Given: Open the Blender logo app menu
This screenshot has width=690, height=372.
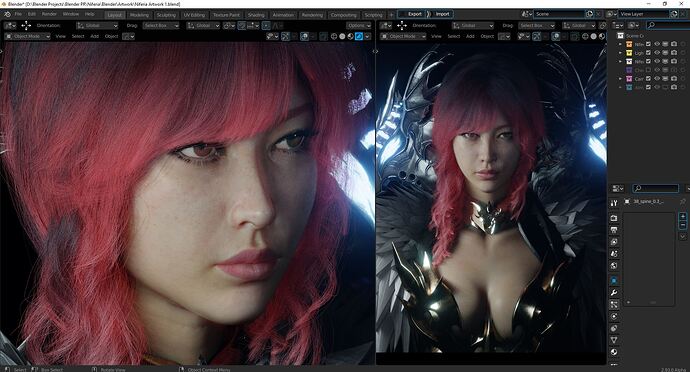Looking at the screenshot, I should click(x=7, y=14).
